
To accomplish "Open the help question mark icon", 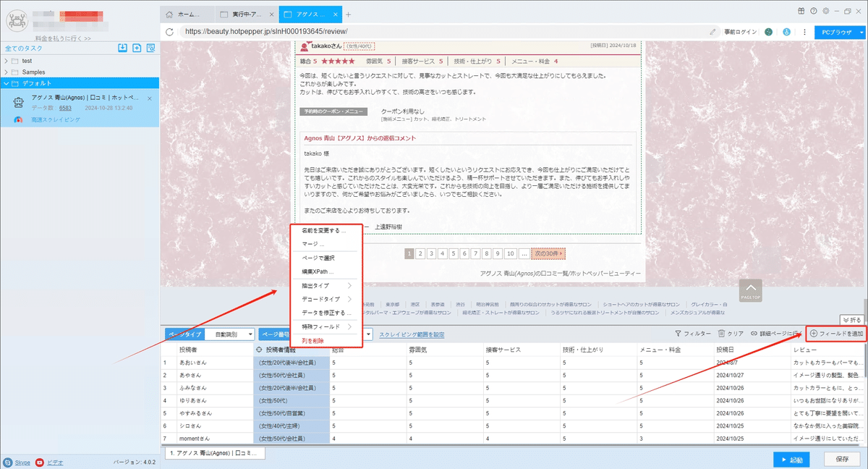I will pos(814,11).
